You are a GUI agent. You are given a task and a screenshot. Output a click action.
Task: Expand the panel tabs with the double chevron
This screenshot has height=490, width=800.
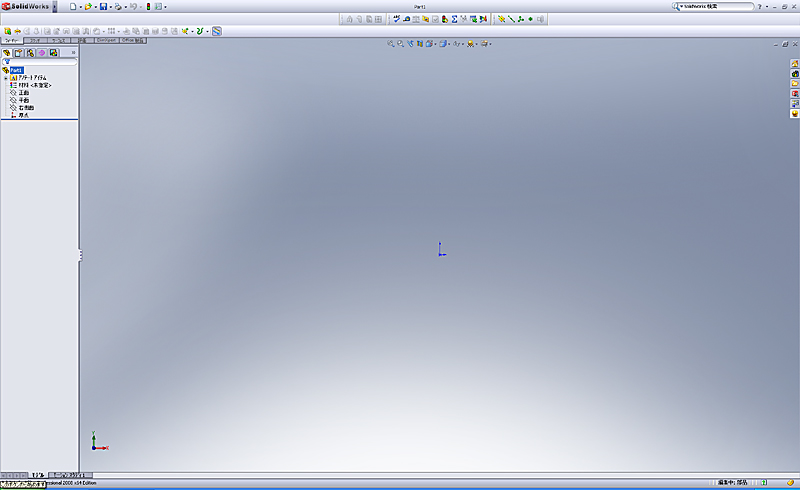pos(73,52)
